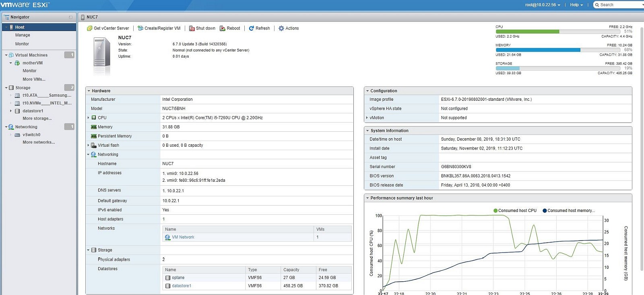The width and height of the screenshot is (644, 295).
Task: Collapse the Performance summary last hour panel
Action: [x=367, y=198]
